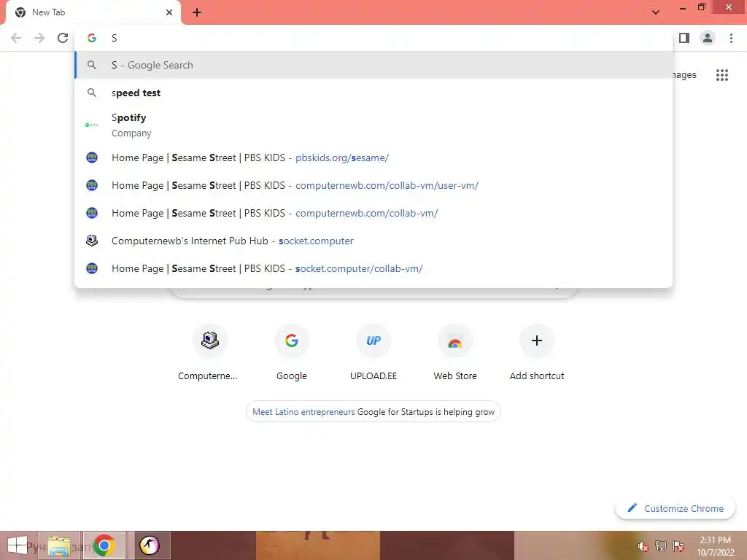Expand the tab search chevron
The width and height of the screenshot is (747, 560).
coord(656,12)
